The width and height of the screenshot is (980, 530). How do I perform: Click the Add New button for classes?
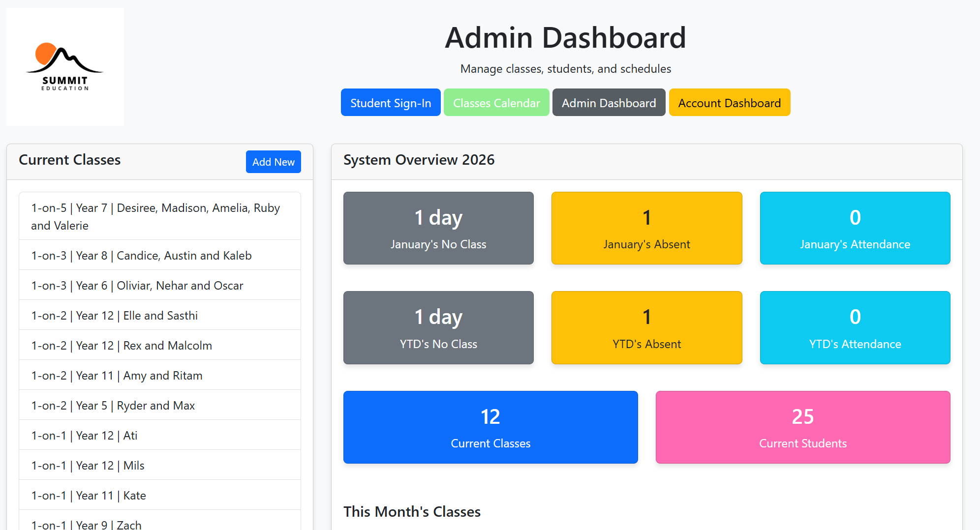(273, 162)
